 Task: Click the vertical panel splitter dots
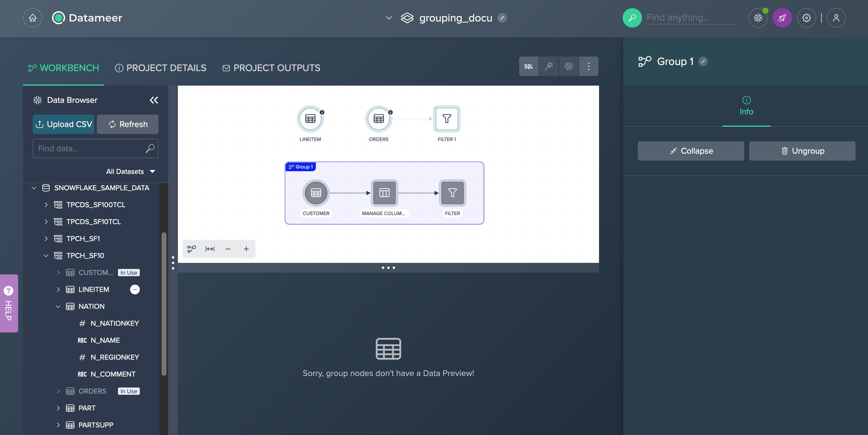click(173, 263)
